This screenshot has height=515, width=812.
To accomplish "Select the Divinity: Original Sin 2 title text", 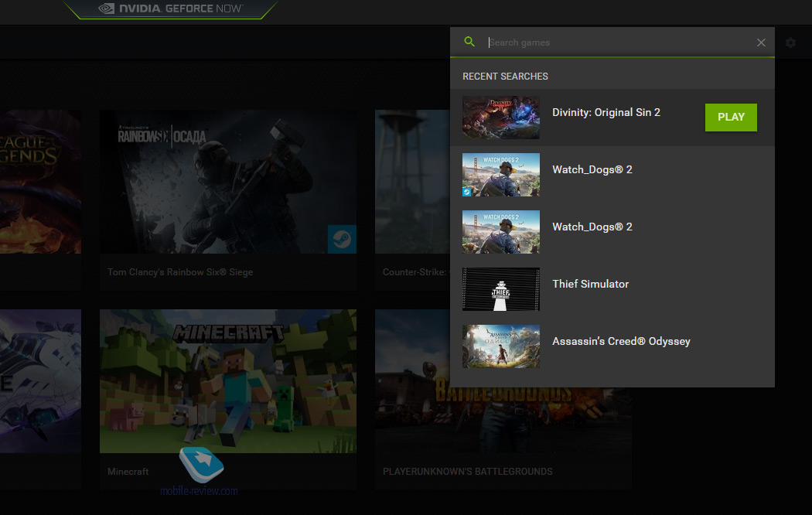I will (606, 112).
